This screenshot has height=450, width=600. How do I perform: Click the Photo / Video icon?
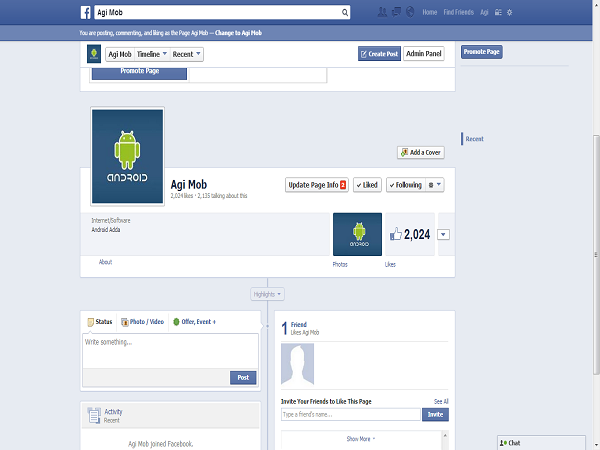(x=124, y=322)
